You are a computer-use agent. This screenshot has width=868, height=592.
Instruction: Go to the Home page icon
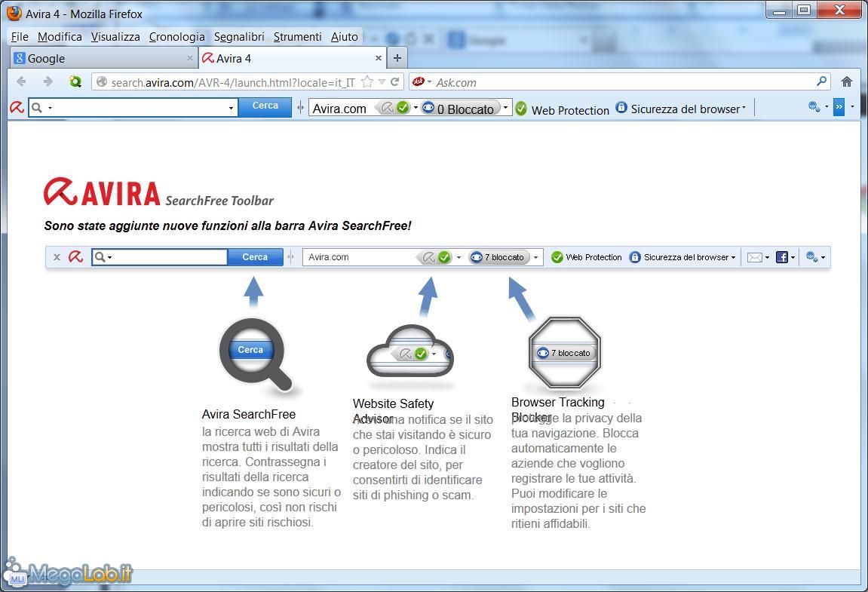tap(846, 82)
